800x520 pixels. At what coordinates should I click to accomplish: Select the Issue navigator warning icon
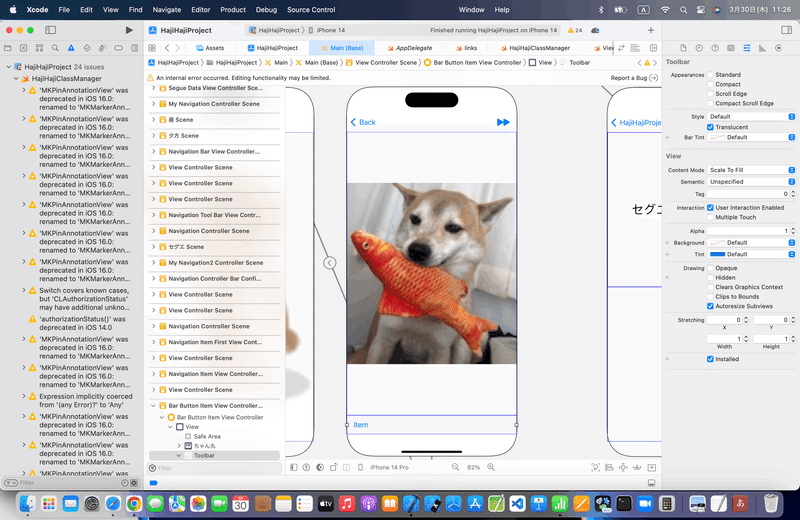click(71, 48)
